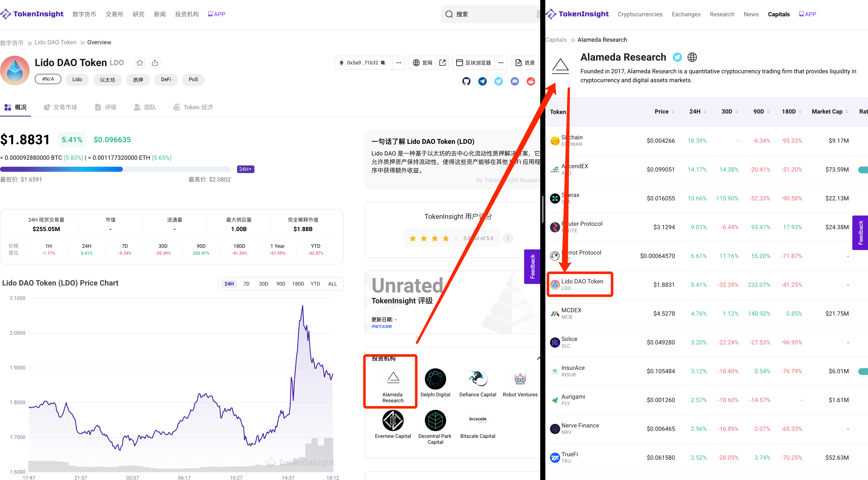Image resolution: width=868 pixels, height=480 pixels.
Task: Select the 7D chart range
Action: pos(246,284)
